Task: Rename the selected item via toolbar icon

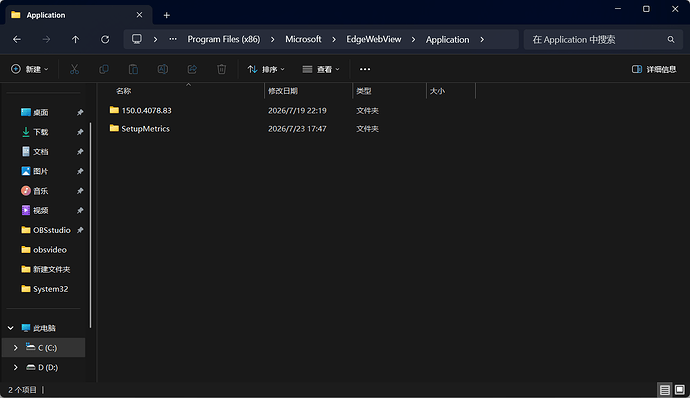Action: tap(163, 69)
